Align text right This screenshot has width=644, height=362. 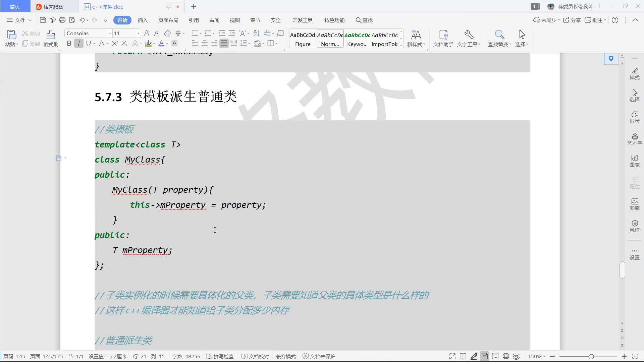point(214,43)
